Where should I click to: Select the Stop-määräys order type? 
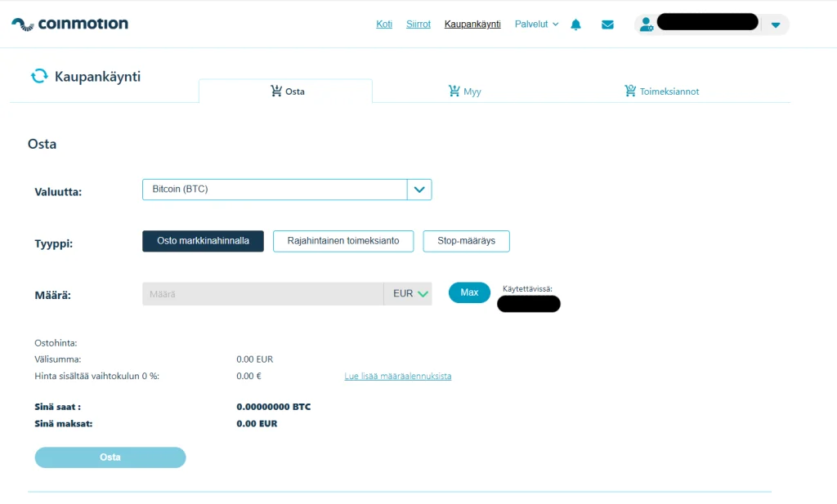click(x=466, y=241)
